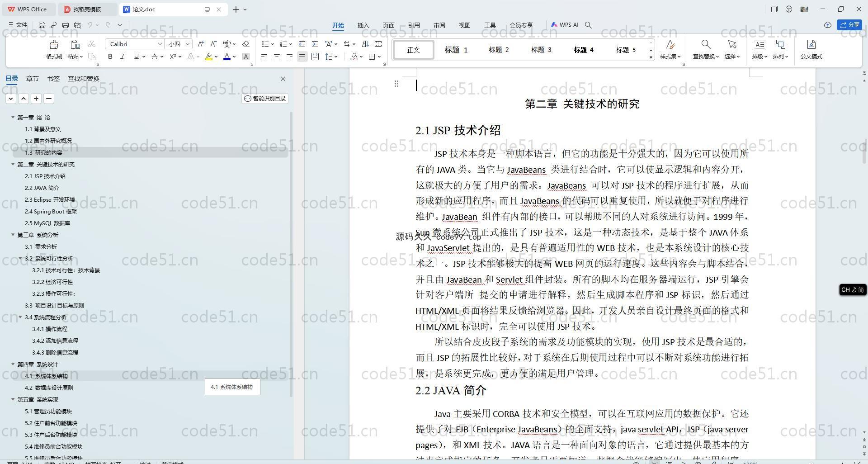868x464 pixels.
Task: Apply the 正文 body style
Action: pos(413,50)
